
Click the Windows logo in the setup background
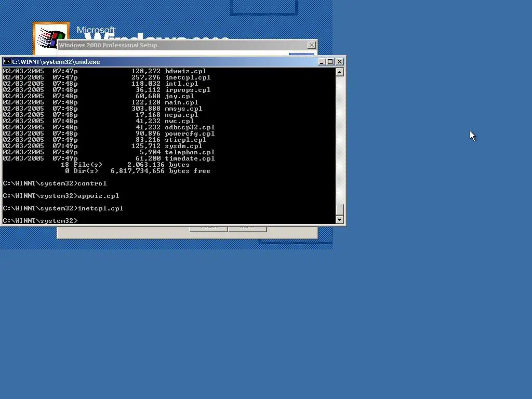click(x=51, y=38)
